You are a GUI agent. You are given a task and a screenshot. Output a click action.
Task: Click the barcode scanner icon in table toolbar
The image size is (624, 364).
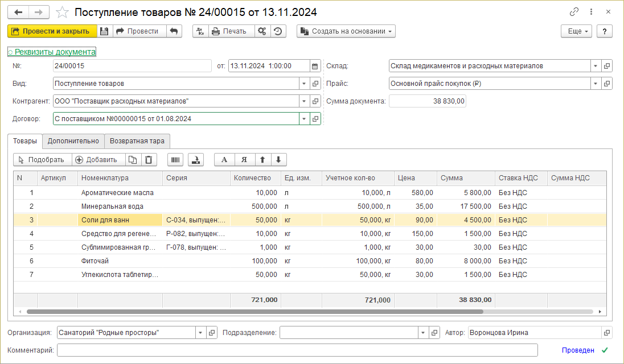click(x=175, y=160)
